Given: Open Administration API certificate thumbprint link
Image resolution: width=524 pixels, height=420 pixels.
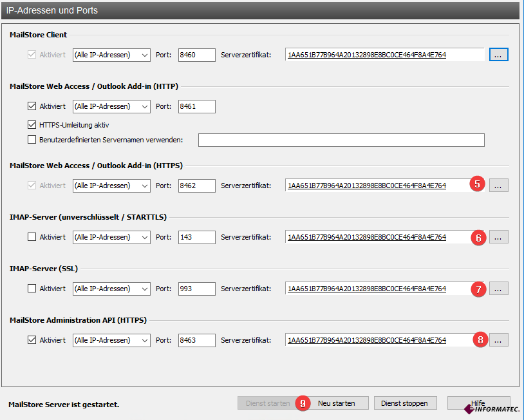Looking at the screenshot, I should pyautogui.click(x=367, y=340).
